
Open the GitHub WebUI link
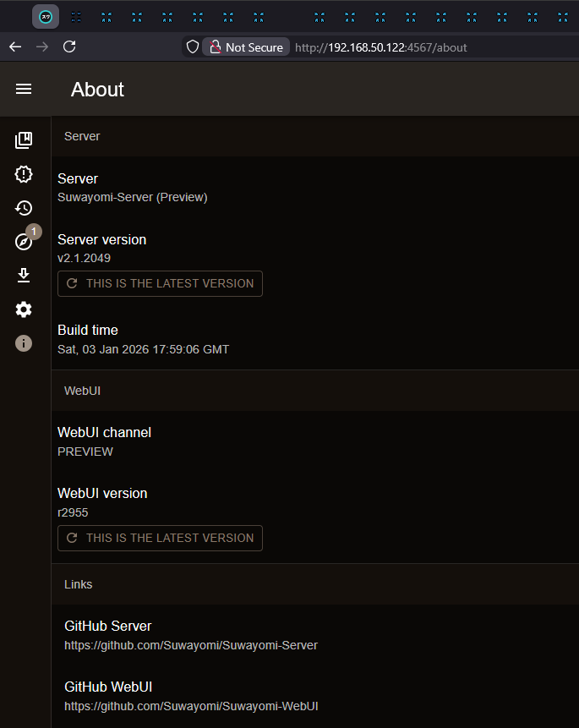click(191, 696)
